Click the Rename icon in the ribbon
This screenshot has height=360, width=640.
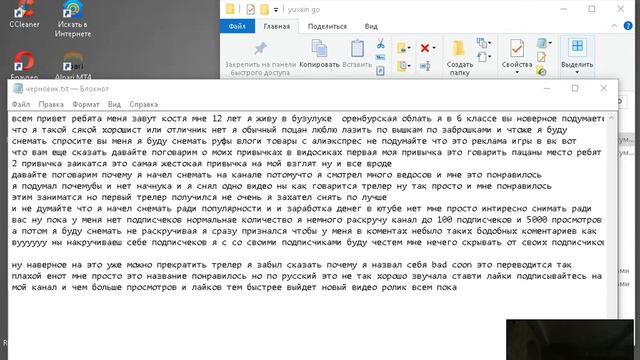[x=425, y=66]
